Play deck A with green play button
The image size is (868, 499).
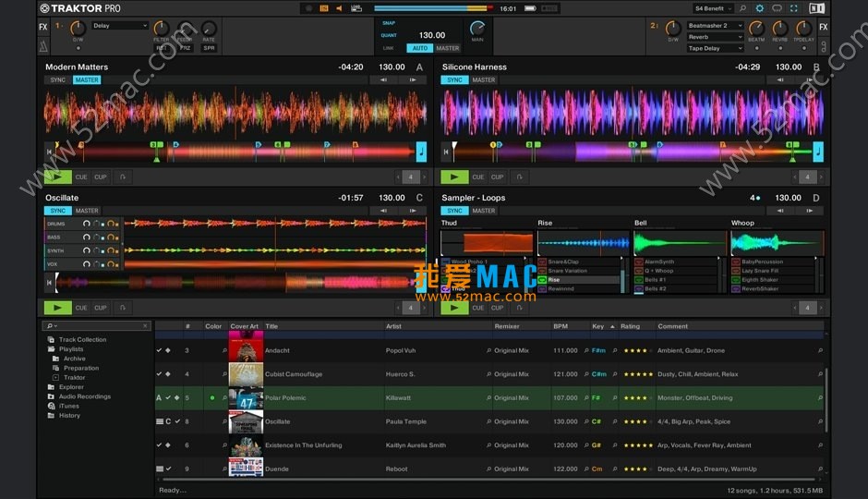coord(57,177)
